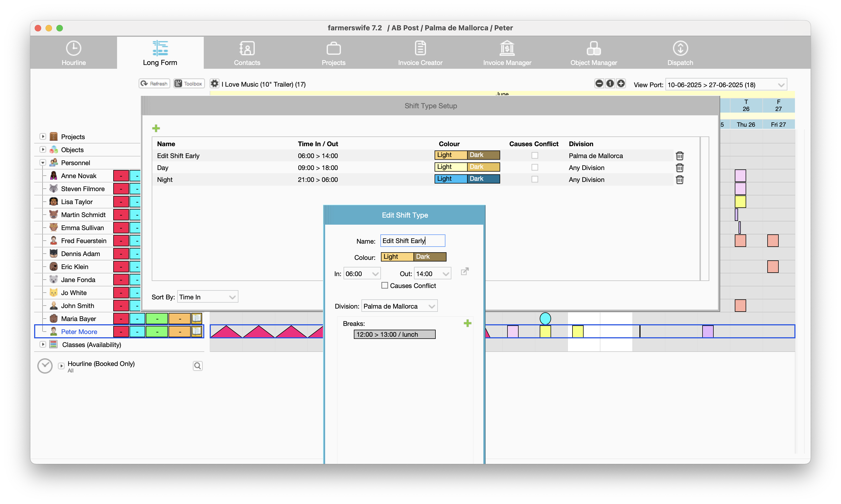Toggle Peter Moore's green status cell
This screenshot has height=504, width=841.
tap(157, 332)
